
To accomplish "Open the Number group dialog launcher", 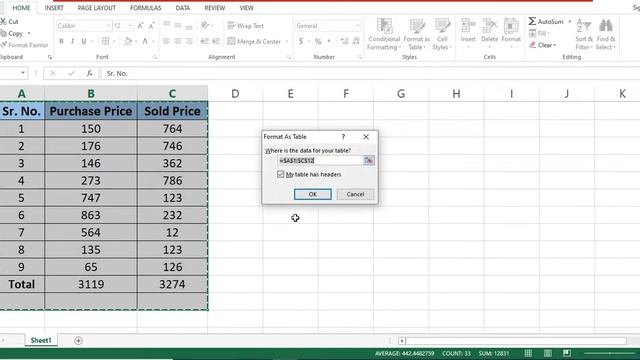I will (x=360, y=58).
